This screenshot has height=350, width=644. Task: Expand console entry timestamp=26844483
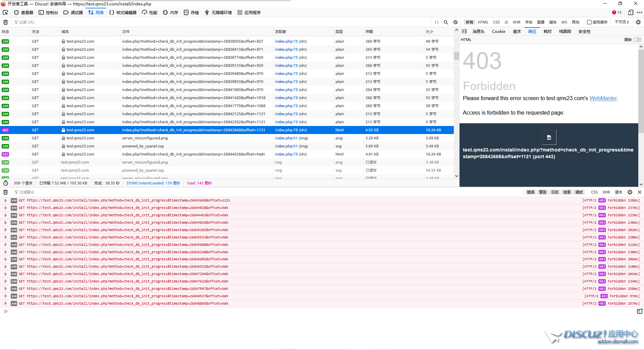5,215
